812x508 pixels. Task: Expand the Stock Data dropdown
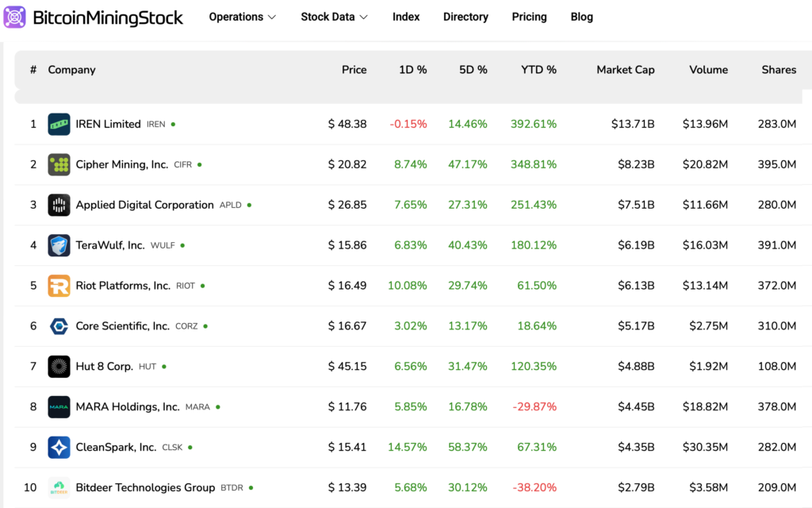pyautogui.click(x=334, y=17)
